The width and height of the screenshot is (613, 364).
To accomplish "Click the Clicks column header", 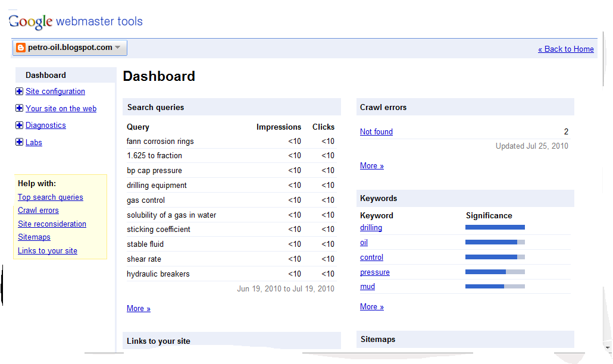I will click(323, 127).
